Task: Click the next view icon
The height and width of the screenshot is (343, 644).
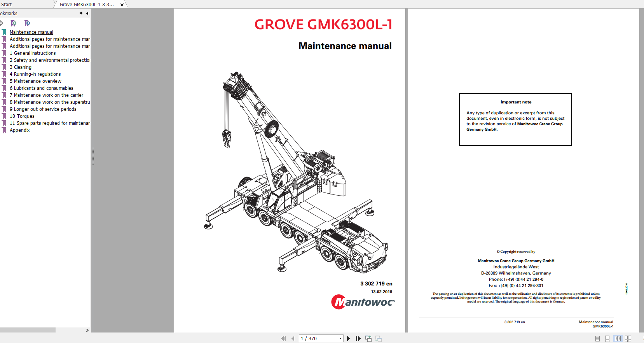Action: [378, 339]
